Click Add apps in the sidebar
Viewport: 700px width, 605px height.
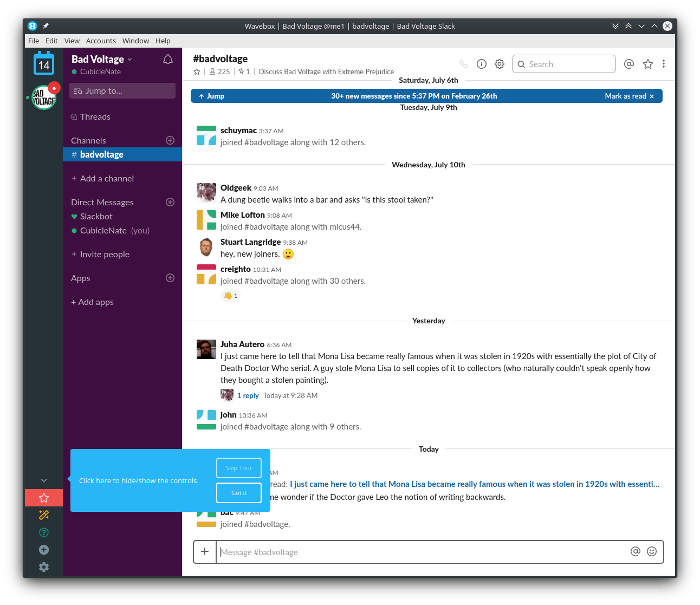(93, 302)
